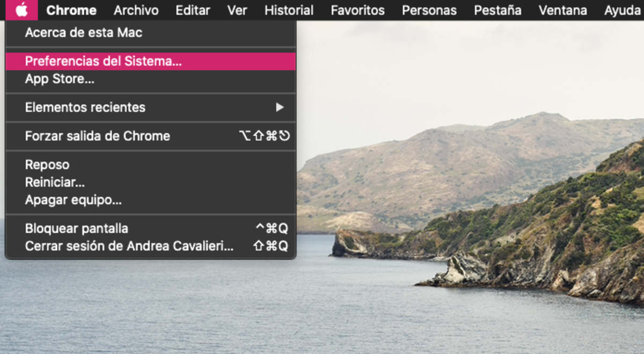644x354 pixels.
Task: Open the Pestaña menu
Action: pos(497,10)
